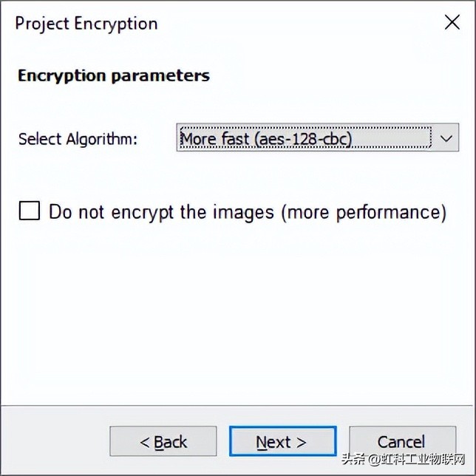Viewport: 476px width, 476px height.
Task: Tick the image encryption checkbox square
Action: pos(30,212)
